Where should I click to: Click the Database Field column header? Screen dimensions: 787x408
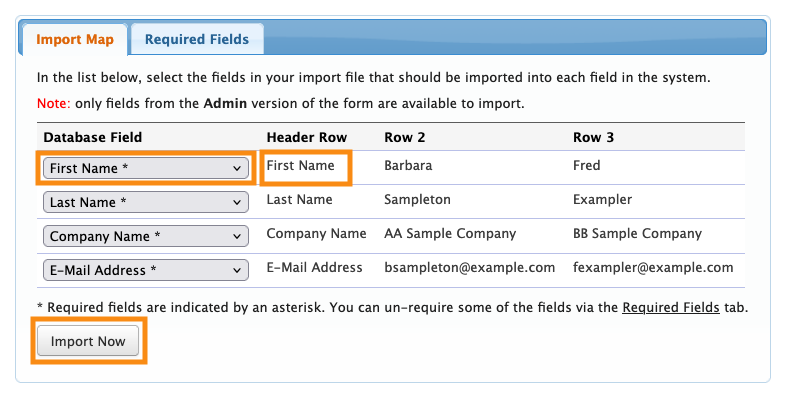(x=93, y=137)
